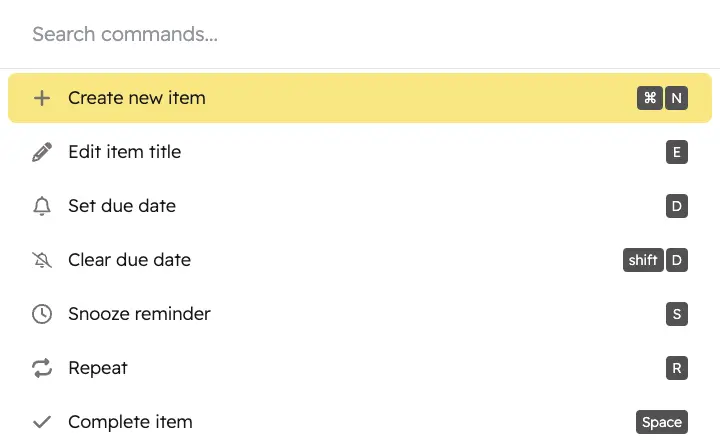
Task: Click the pencil icon for Edit item title
Action: (x=42, y=152)
